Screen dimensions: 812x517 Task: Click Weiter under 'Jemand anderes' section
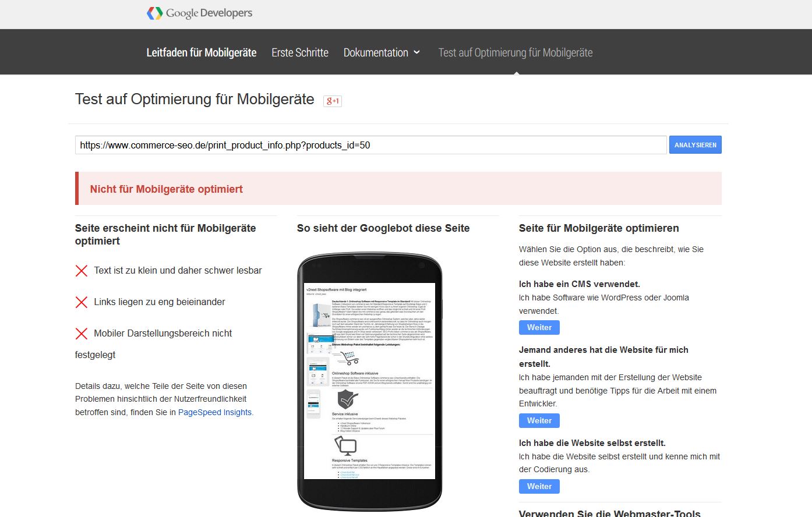[539, 420]
